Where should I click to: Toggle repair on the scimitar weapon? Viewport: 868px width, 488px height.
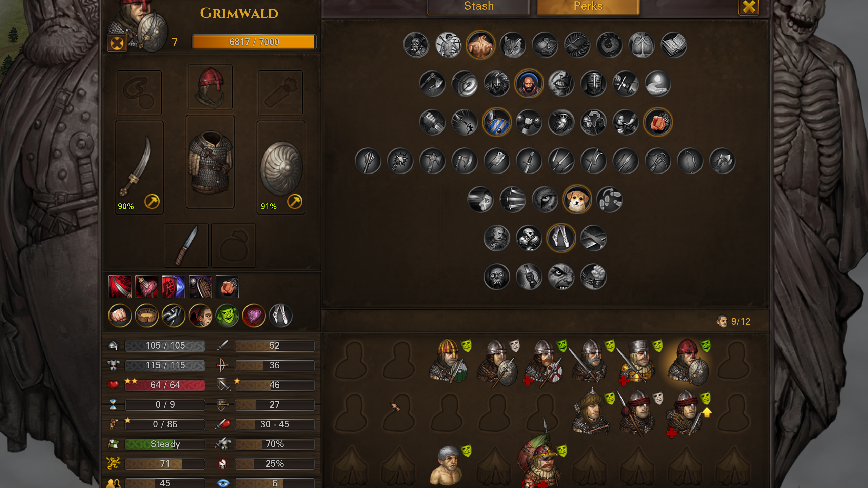coord(152,202)
